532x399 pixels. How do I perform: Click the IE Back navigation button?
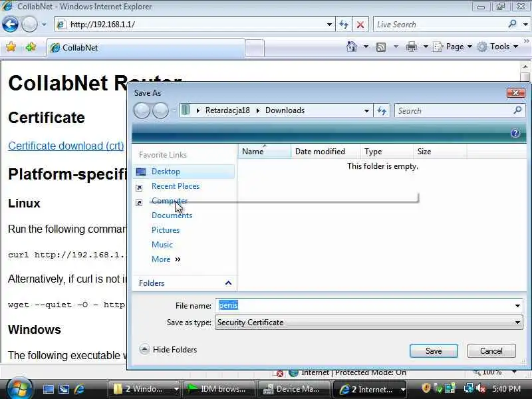point(10,25)
